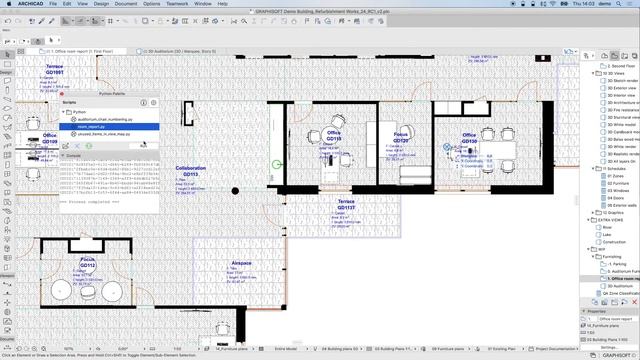Open the Design menu
The height and width of the screenshot is (360, 640).
(101, 4)
